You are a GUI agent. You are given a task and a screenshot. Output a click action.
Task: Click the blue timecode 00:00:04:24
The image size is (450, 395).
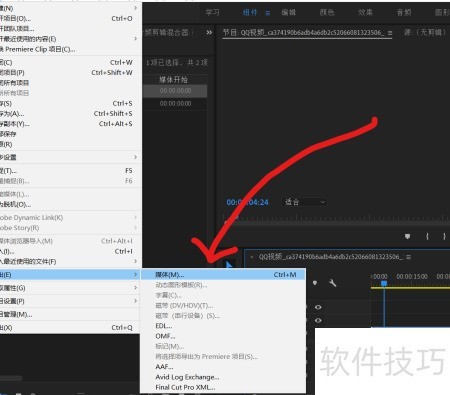247,202
